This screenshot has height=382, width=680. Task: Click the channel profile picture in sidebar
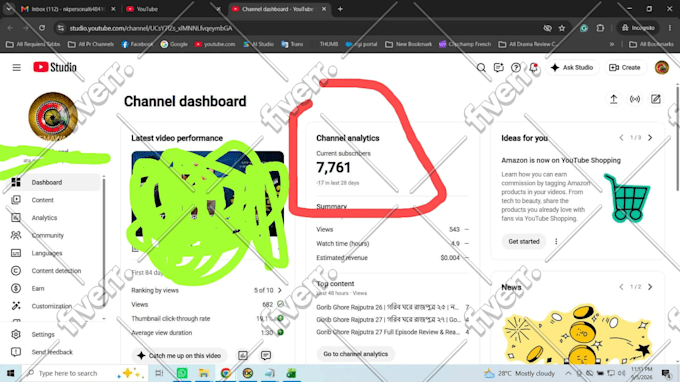[x=53, y=117]
